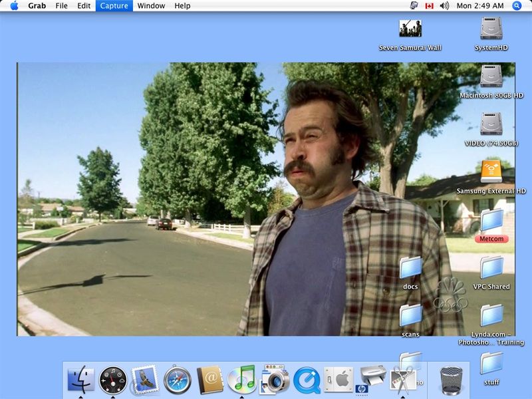Screen dimensions: 532x399
Task: Select the scans folder on desktop
Action: [x=410, y=315]
